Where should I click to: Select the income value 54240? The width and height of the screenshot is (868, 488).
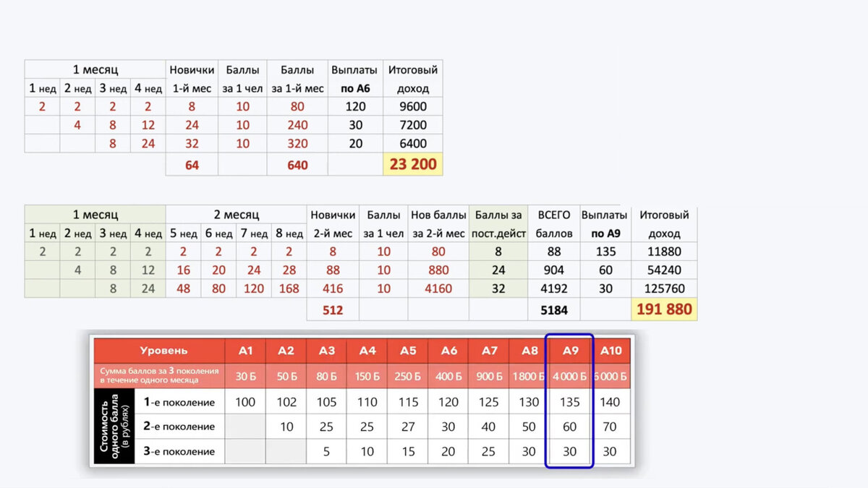664,270
